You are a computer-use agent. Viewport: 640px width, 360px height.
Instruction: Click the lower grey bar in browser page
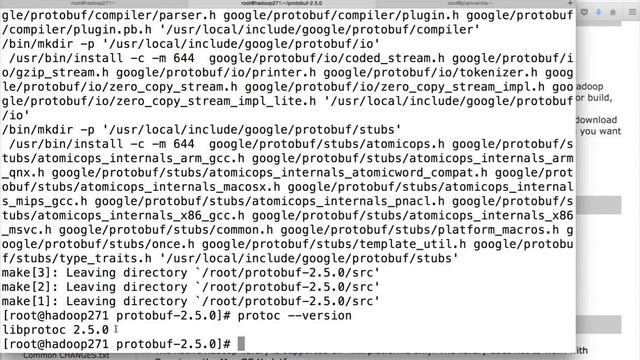click(x=599, y=324)
